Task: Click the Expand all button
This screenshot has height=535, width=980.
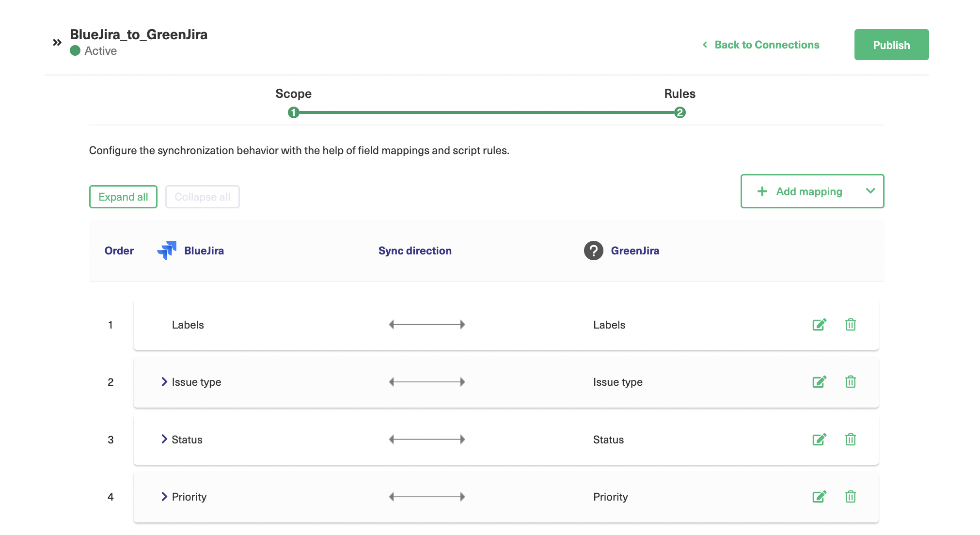Action: point(123,196)
